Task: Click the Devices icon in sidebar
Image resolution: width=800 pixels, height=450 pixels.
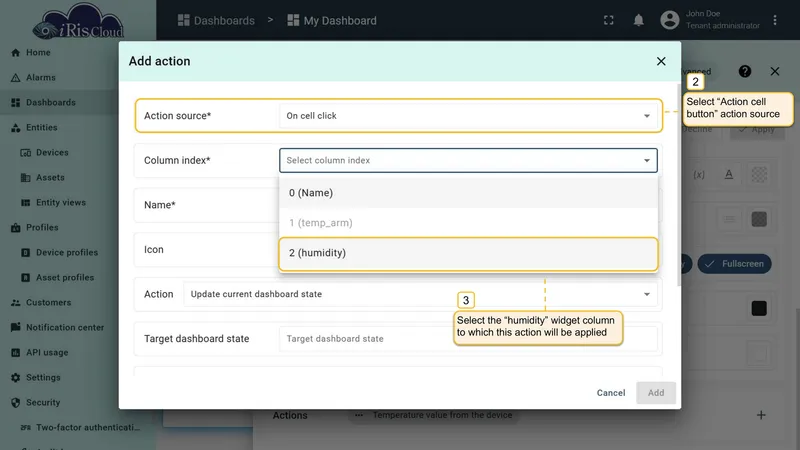Action: point(26,153)
